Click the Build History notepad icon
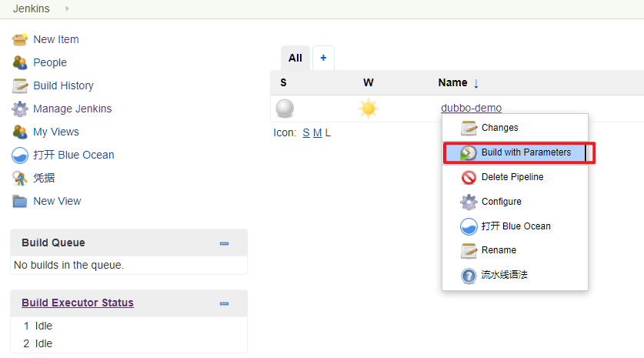The image size is (644, 358). coord(20,85)
